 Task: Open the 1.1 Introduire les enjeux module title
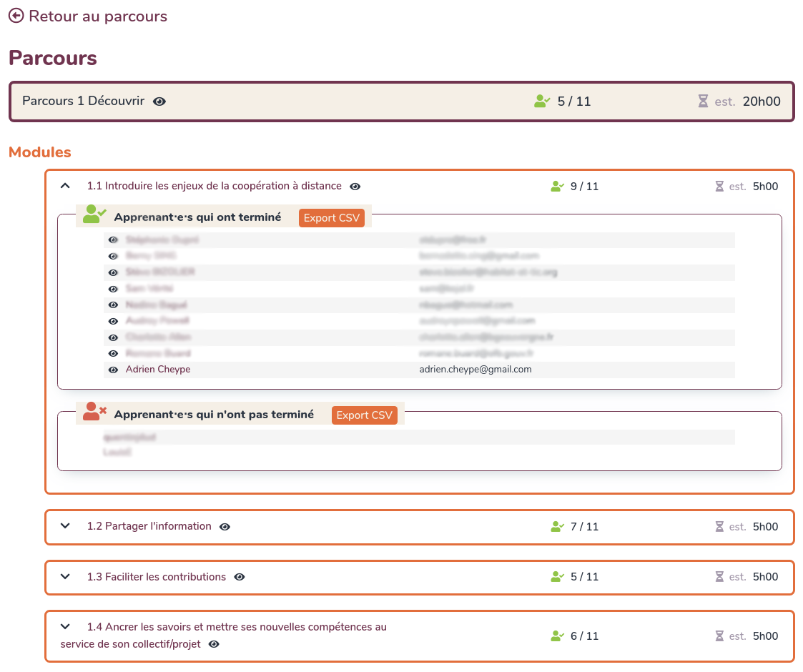[214, 186]
